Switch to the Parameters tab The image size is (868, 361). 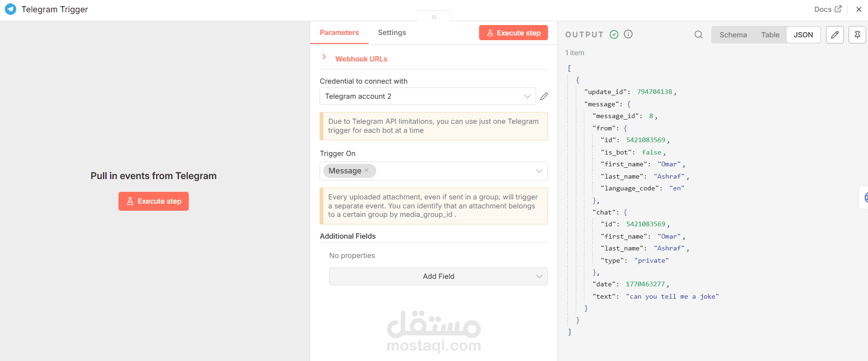click(339, 33)
